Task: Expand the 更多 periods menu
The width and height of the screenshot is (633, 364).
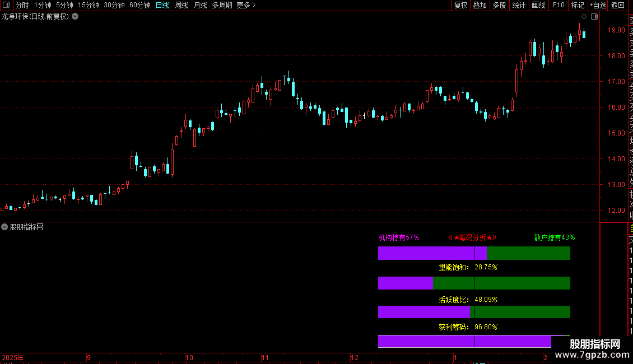Action: tap(246, 5)
